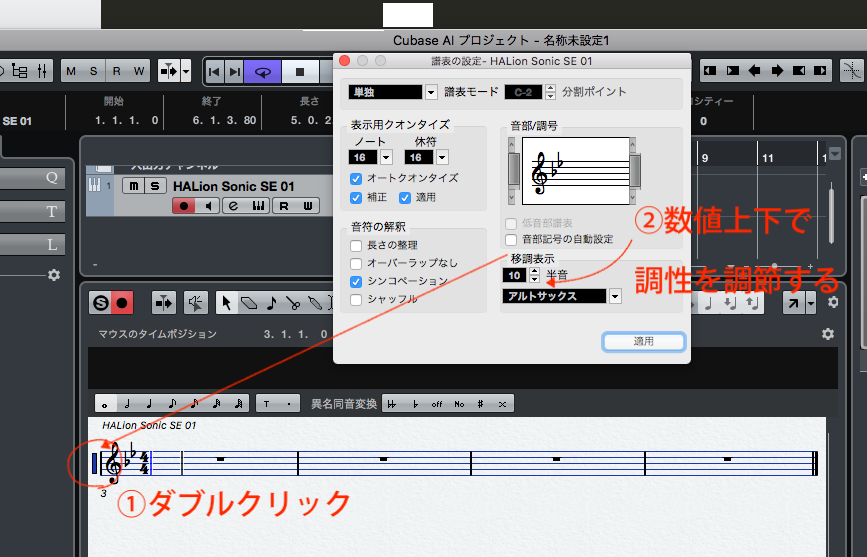Toggle 適用 checkbox beside 補正
The height and width of the screenshot is (557, 867).
click(x=405, y=197)
